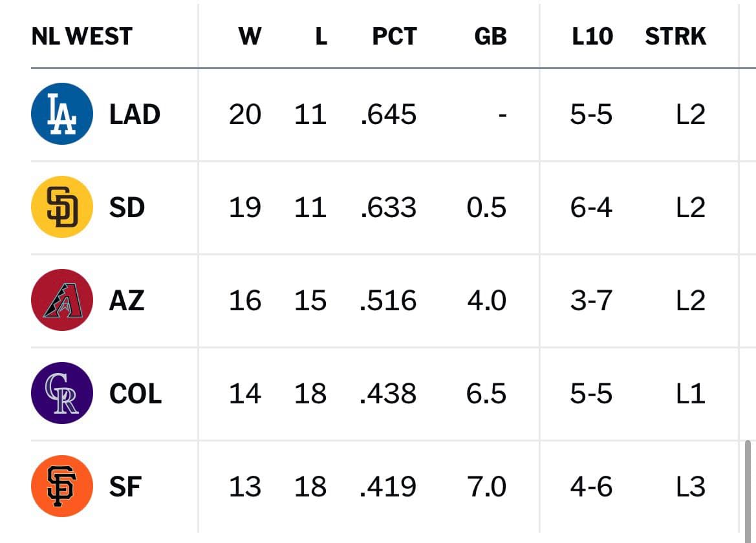Click the Colorado Rockies logo
The height and width of the screenshot is (543, 756).
(61, 392)
